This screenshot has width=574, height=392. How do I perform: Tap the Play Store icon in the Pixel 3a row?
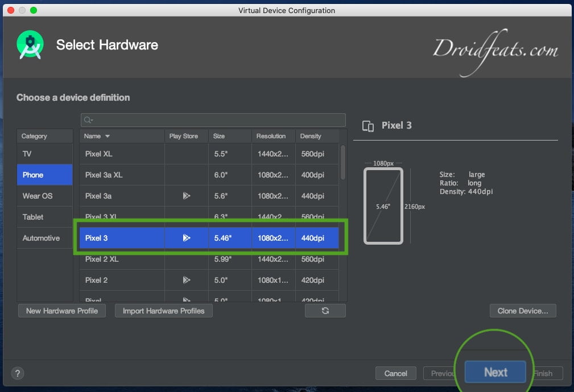point(185,196)
